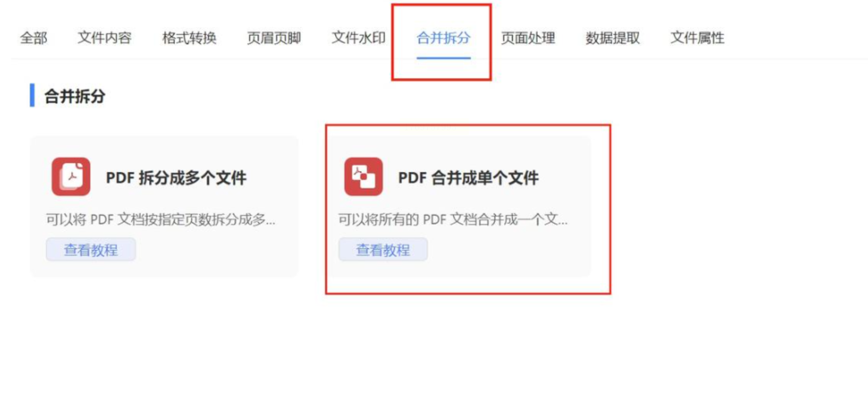The width and height of the screenshot is (868, 393).
Task: Click the description 可以将所有的 PDF 文档合并成一个文…
Action: point(453,219)
